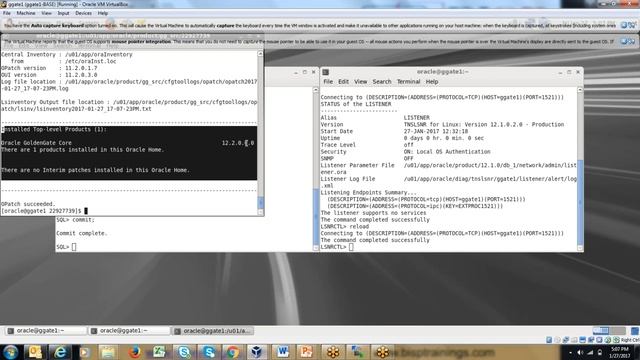Open View menu in LSNRCTL terminal
Image resolution: width=640 pixels, height=360 pixels.
point(360,82)
